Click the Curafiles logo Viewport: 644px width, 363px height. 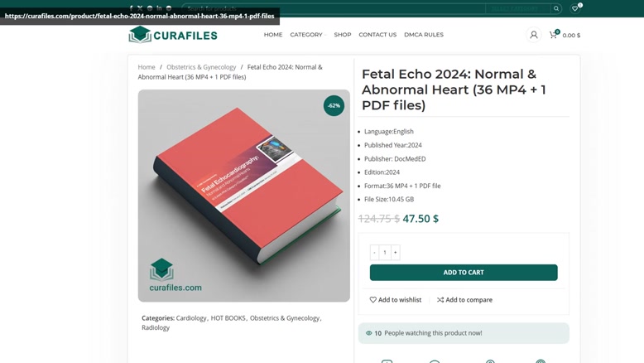tap(173, 35)
